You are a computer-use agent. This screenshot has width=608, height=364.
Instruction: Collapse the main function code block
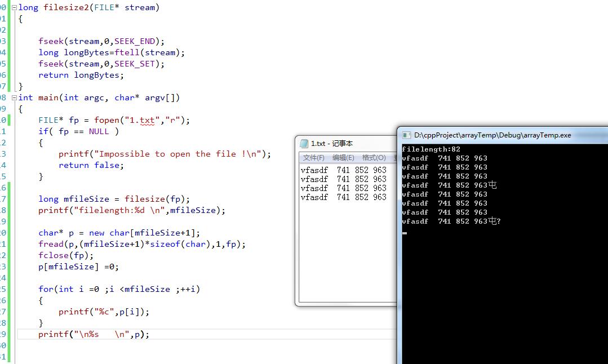click(14, 97)
